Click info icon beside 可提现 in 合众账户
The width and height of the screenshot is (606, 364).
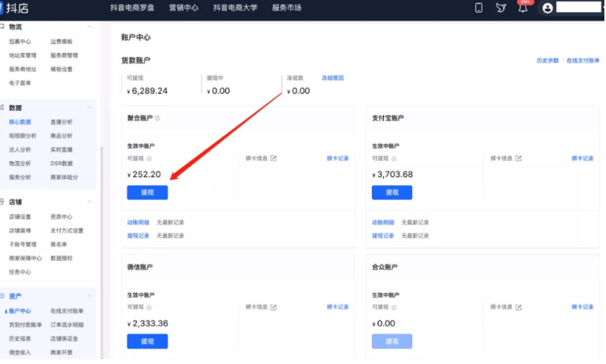coord(394,308)
